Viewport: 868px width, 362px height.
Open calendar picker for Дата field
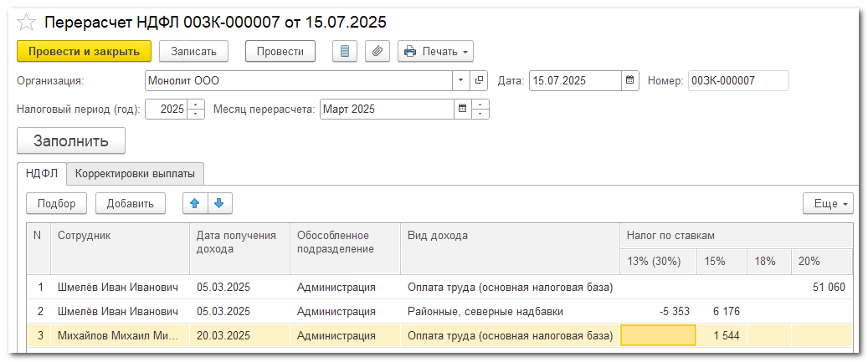click(629, 81)
